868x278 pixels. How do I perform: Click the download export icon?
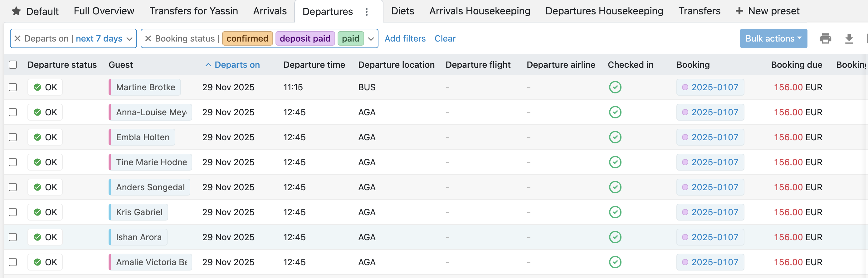click(x=849, y=38)
